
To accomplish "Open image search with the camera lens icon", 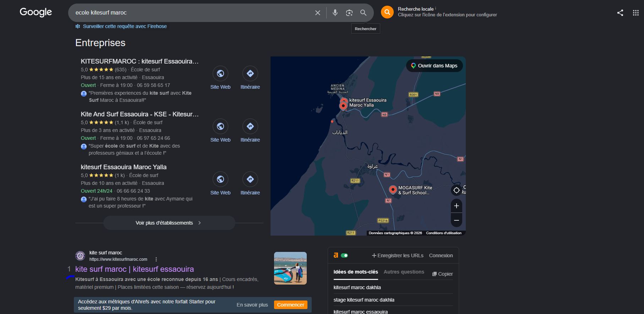I will tap(349, 13).
